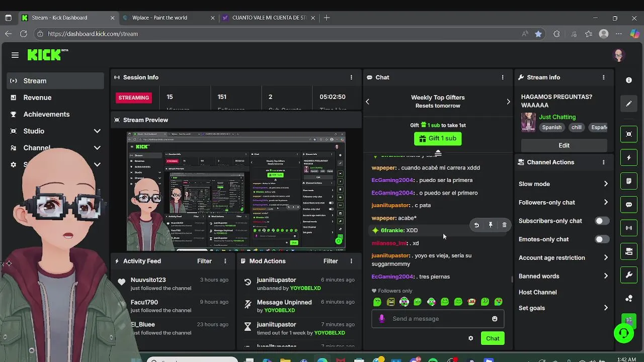Select the Spanish tag

click(552, 127)
